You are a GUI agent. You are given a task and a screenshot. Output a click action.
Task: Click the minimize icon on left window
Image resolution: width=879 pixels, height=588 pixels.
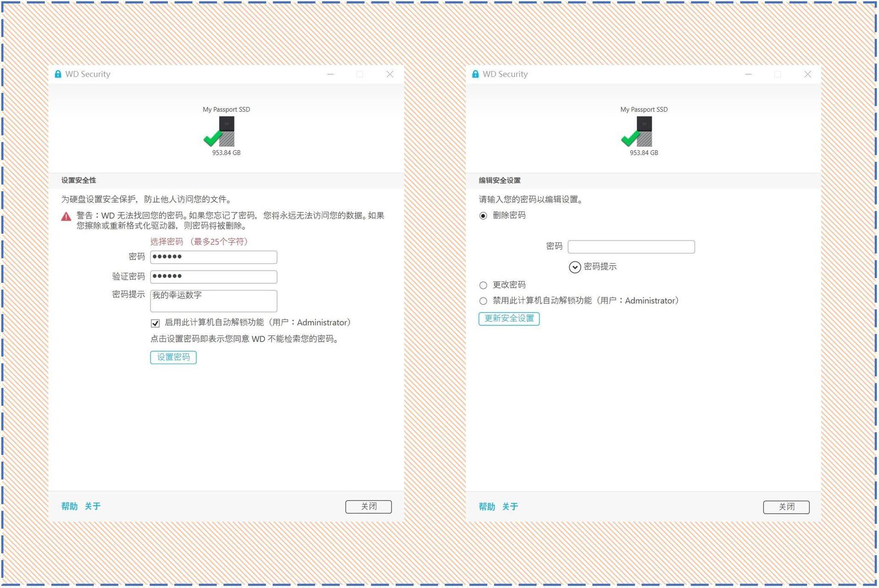point(331,74)
